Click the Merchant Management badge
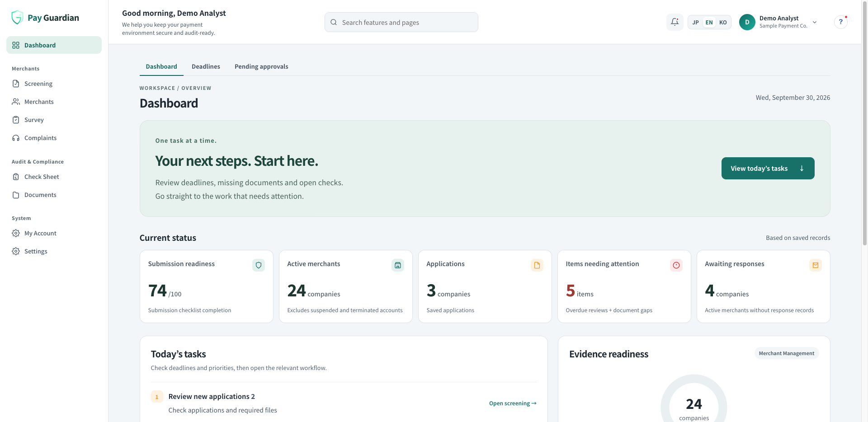The height and width of the screenshot is (422, 868). coord(787,353)
